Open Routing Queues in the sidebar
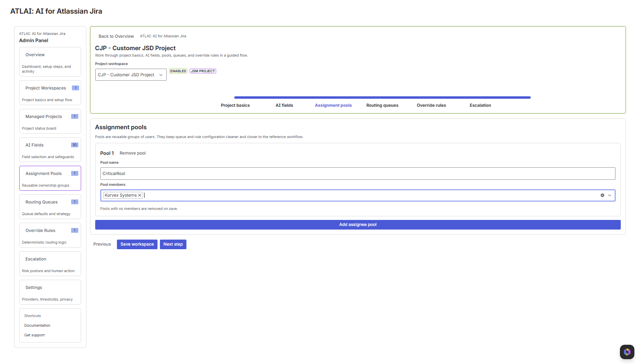Image resolution: width=636 pixels, height=364 pixels. point(50,207)
